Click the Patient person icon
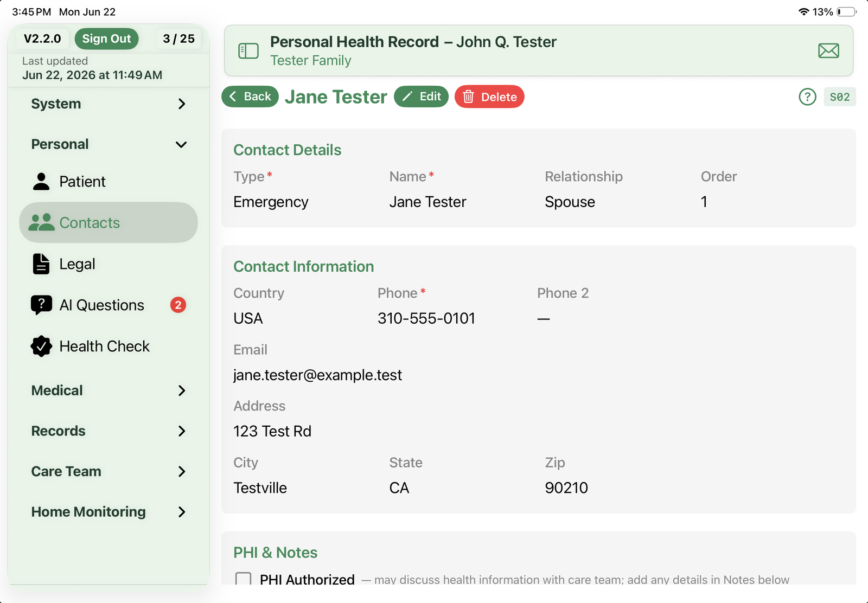Viewport: 868px width, 603px height. click(x=41, y=182)
